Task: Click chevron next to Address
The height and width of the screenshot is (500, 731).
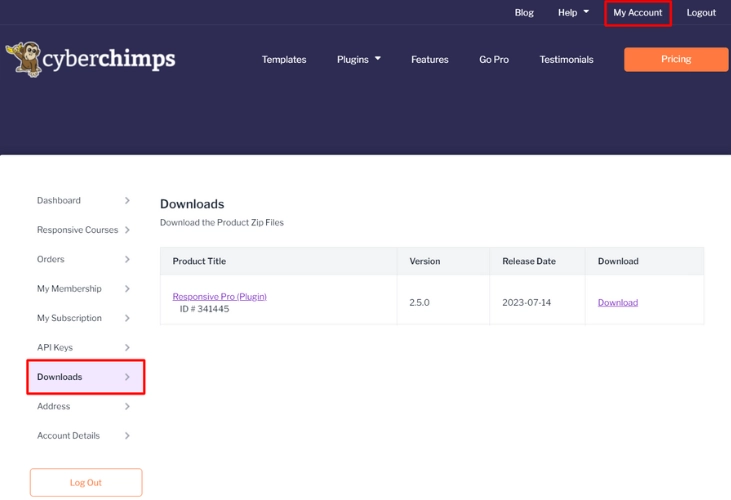Action: [127, 406]
